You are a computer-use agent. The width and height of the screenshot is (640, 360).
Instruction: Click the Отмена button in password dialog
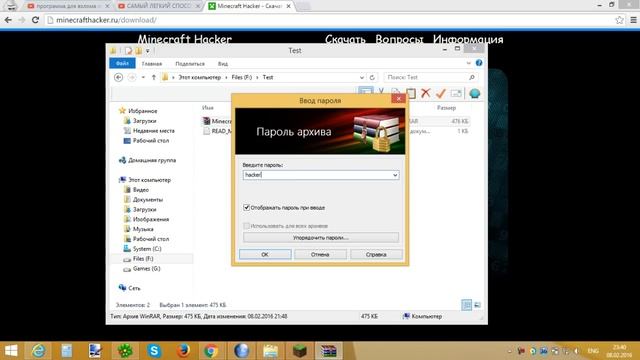coord(320,254)
